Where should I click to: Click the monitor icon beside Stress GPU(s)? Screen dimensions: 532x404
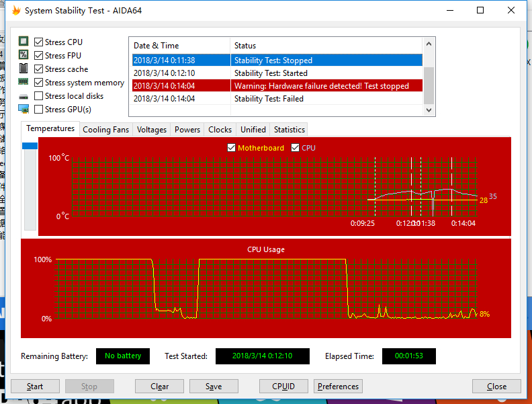click(24, 109)
